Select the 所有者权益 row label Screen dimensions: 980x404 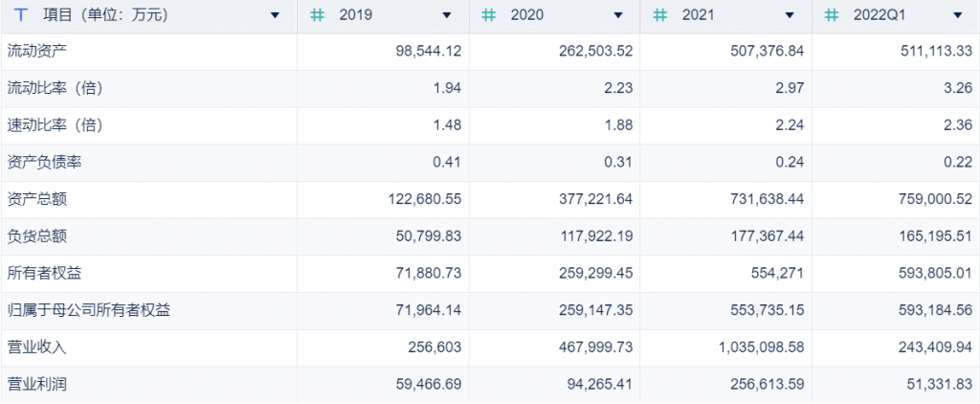pos(44,273)
